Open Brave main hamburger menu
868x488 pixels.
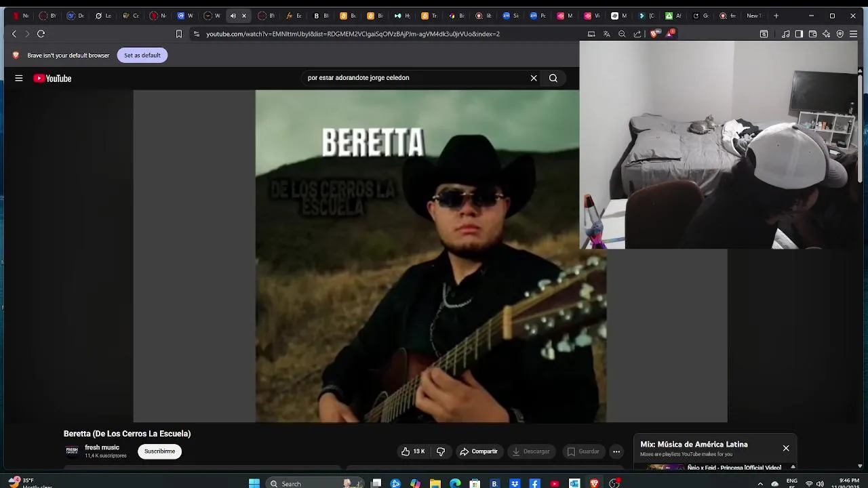pos(853,34)
